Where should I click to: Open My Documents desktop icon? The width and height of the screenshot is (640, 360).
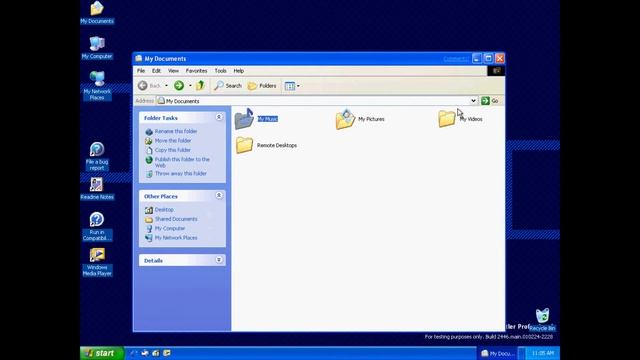point(97,12)
